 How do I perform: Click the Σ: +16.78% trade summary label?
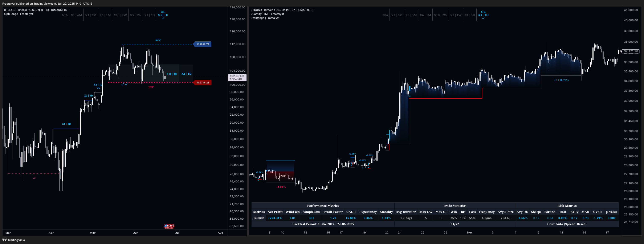click(562, 80)
